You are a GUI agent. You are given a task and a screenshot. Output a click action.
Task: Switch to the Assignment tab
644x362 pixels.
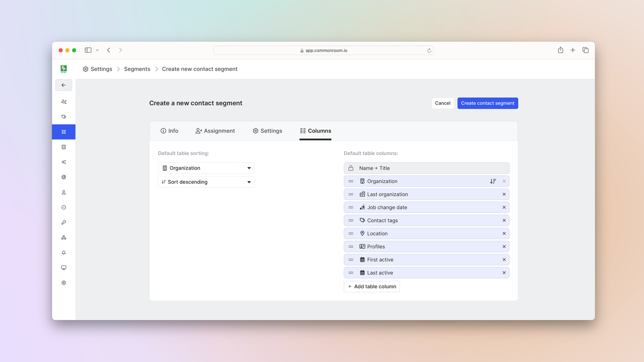[x=215, y=131]
